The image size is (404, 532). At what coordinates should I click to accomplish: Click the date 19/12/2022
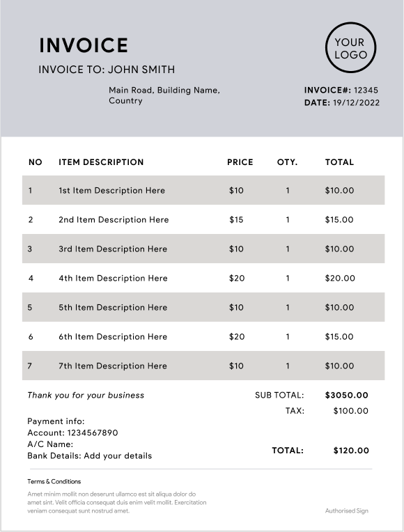tap(356, 103)
